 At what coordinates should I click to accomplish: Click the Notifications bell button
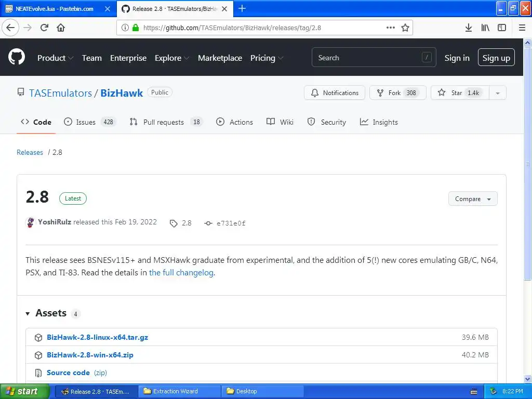click(x=335, y=92)
